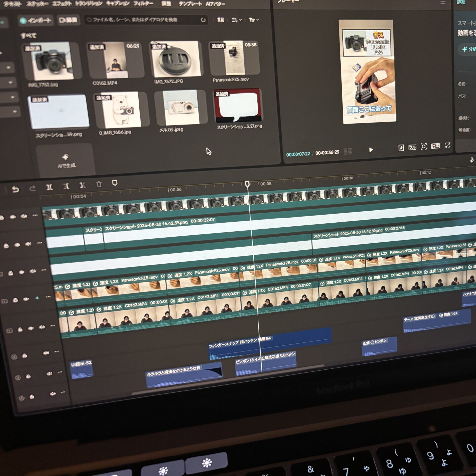This screenshot has width=476, height=476.
Task: Open TikTok safe-zone preview icon
Action: click(401, 148)
